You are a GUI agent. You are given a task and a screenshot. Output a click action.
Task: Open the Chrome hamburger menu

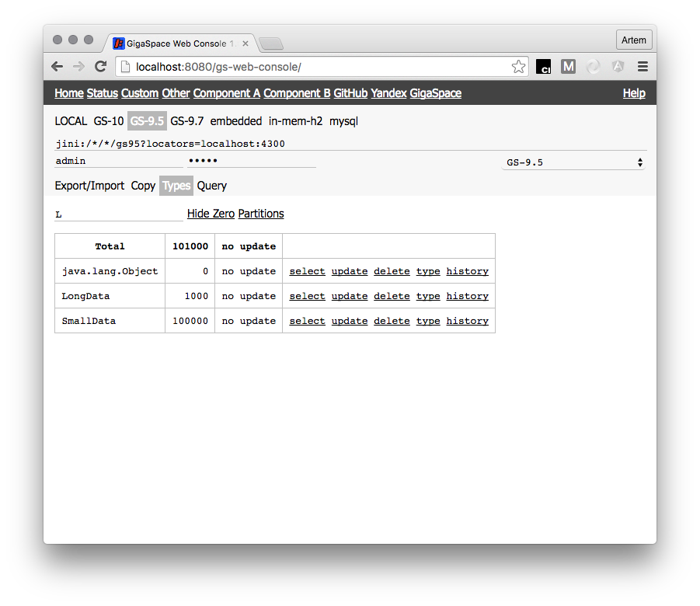point(643,67)
